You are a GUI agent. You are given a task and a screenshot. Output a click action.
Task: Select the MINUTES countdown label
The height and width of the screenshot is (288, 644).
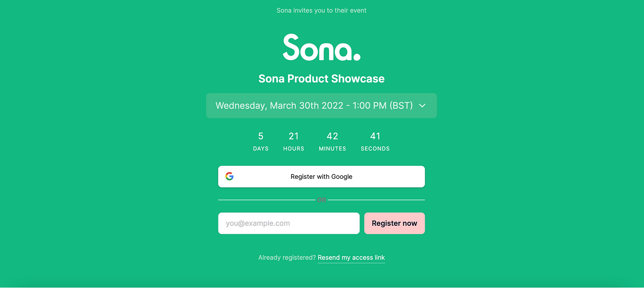(332, 149)
